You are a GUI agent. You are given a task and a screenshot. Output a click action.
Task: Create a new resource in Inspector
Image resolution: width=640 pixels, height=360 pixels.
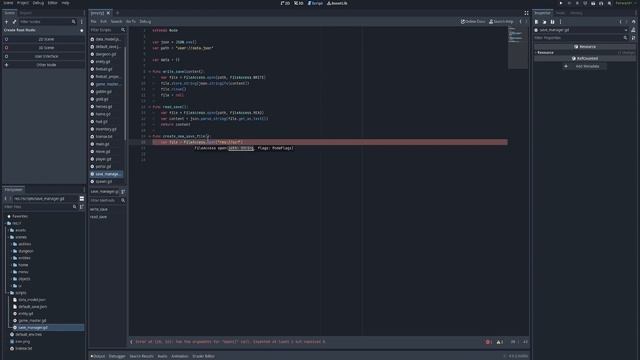click(536, 22)
